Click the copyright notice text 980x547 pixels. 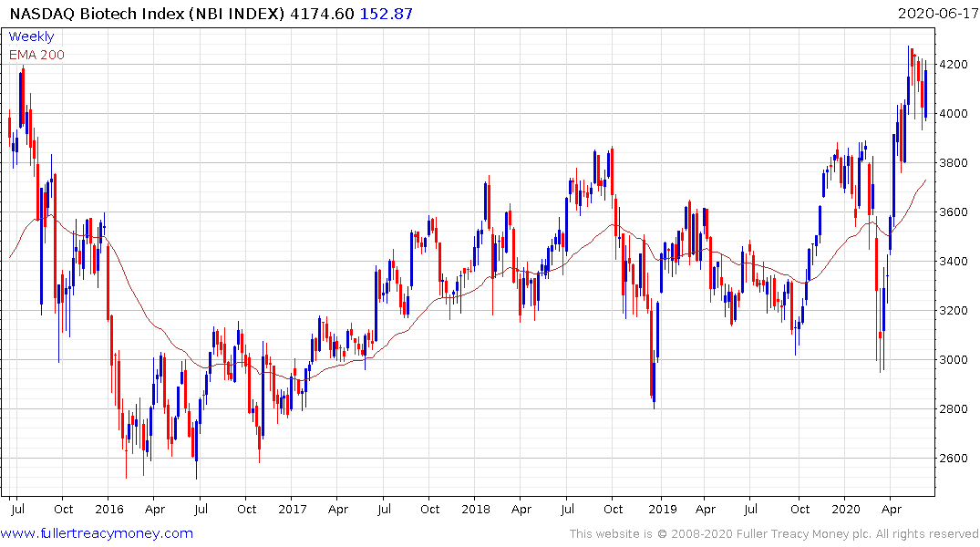coord(774,534)
